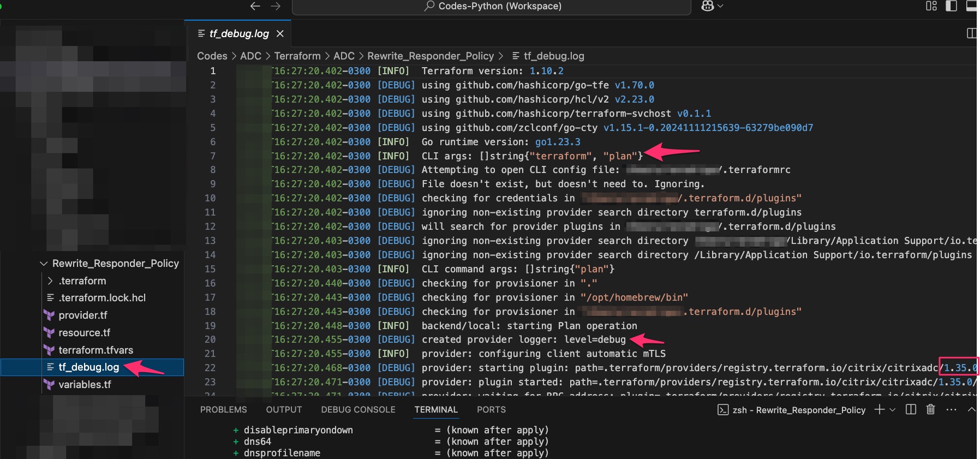Switch to the PROBLEMS panel tab
This screenshot has width=980, height=459.
223,410
